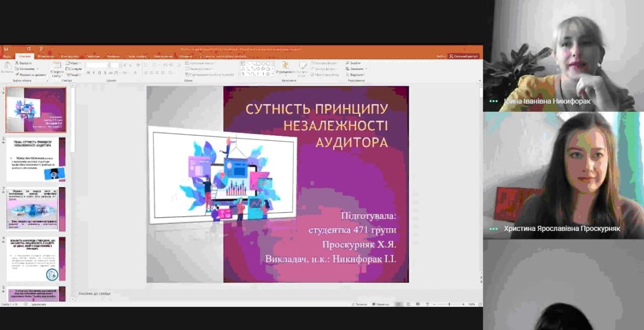Open the Макет layout dropdown
The image size is (644, 330).
(x=73, y=63)
